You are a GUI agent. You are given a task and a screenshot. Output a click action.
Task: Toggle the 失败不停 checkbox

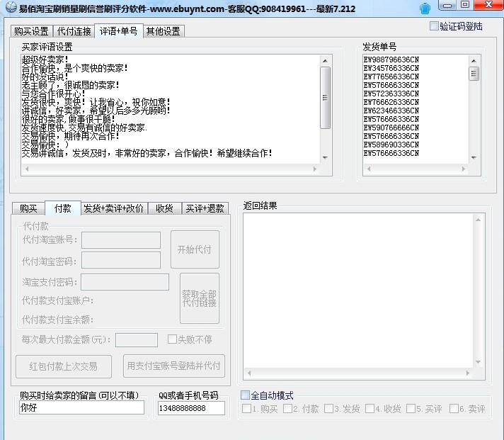172,339
